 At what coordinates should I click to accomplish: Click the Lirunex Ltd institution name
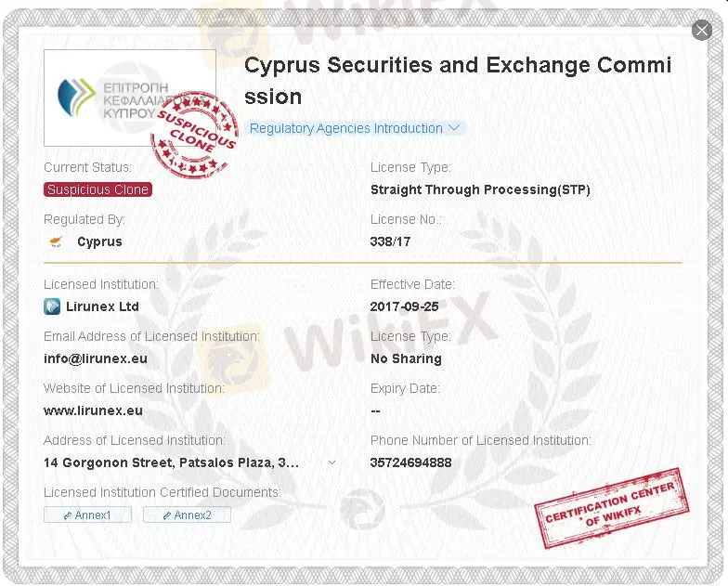tap(102, 306)
